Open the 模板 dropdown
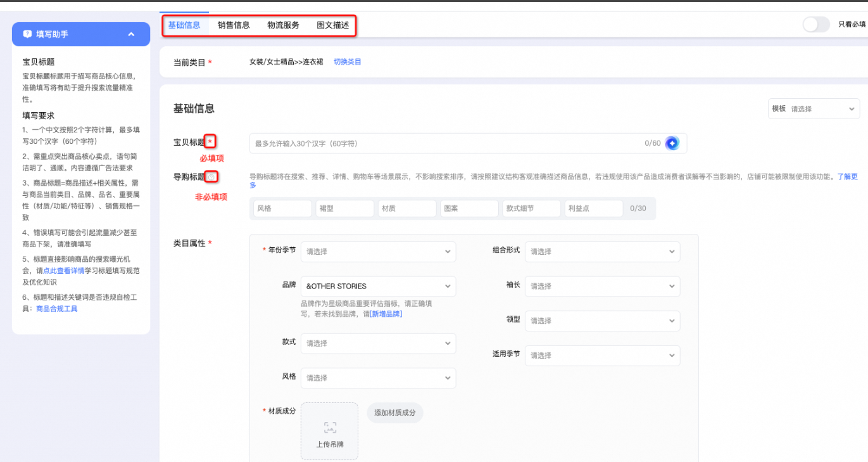The width and height of the screenshot is (868, 462). pyautogui.click(x=814, y=109)
